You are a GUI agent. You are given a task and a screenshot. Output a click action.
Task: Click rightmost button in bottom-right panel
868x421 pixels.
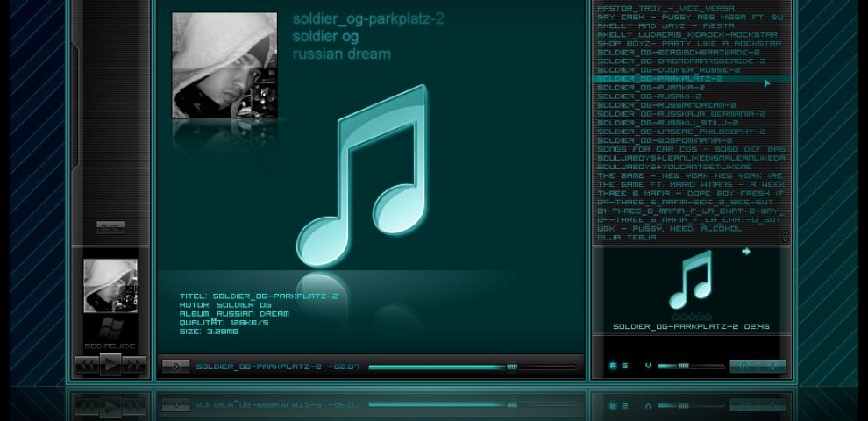click(772, 366)
